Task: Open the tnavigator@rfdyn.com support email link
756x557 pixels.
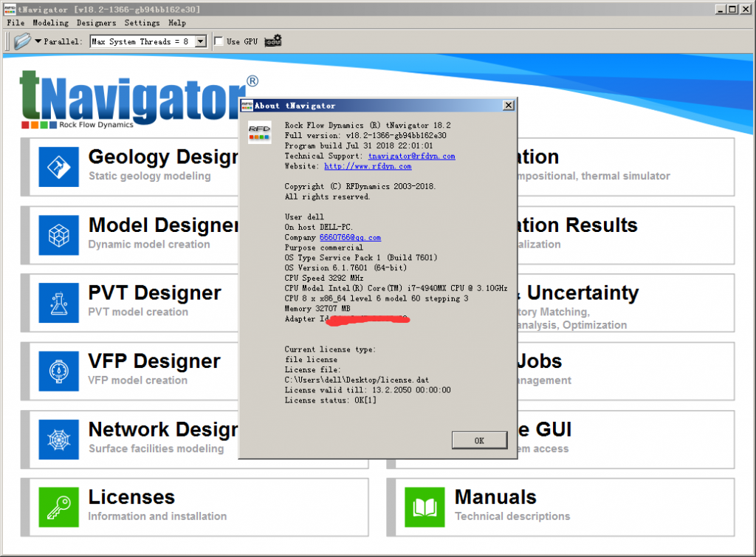Action: 412,157
